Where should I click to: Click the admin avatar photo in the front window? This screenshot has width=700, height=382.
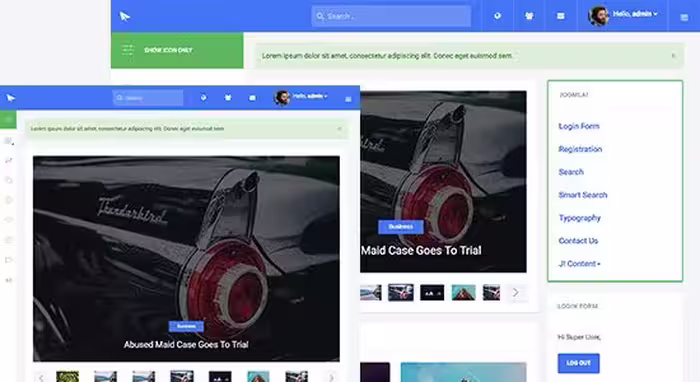click(282, 97)
